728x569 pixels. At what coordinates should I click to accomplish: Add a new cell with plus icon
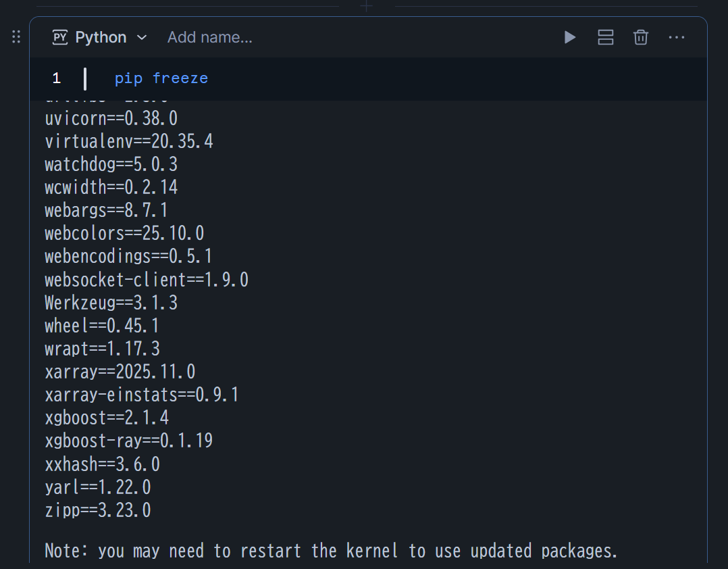pos(367,6)
